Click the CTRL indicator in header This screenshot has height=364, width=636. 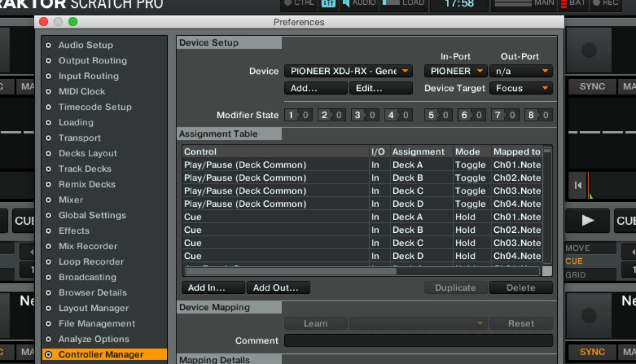pyautogui.click(x=299, y=3)
